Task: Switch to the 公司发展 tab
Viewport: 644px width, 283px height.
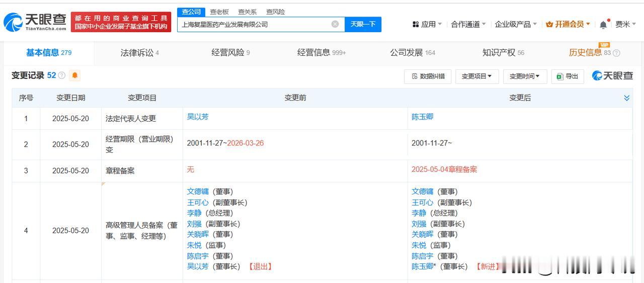Action: click(413, 53)
